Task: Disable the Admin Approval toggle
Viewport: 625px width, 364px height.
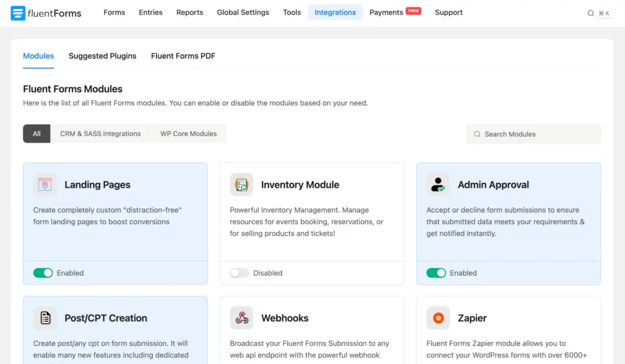Action: pos(436,273)
